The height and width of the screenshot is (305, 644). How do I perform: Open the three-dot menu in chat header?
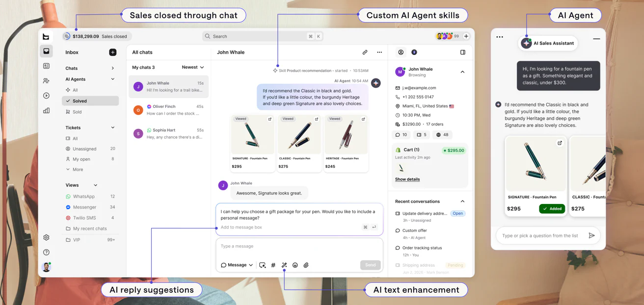(x=379, y=52)
